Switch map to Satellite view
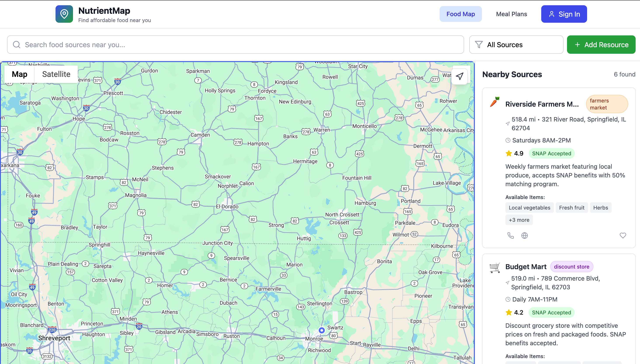Viewport: 640px width, 364px height. [56, 74]
